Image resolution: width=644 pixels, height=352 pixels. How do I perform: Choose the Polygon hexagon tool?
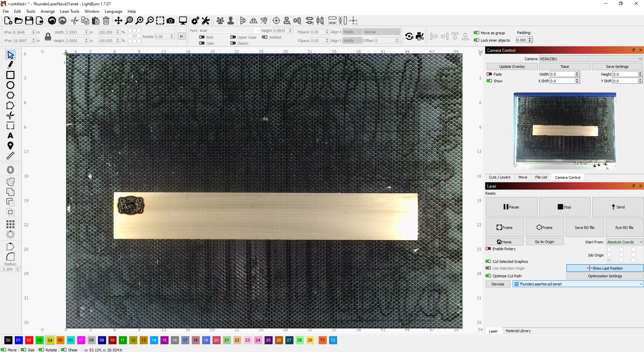10,95
